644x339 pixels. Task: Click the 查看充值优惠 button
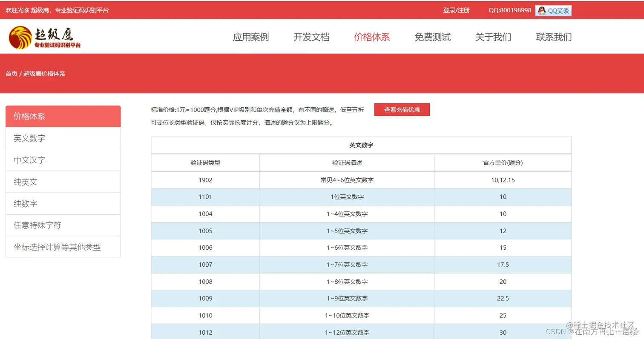point(402,110)
